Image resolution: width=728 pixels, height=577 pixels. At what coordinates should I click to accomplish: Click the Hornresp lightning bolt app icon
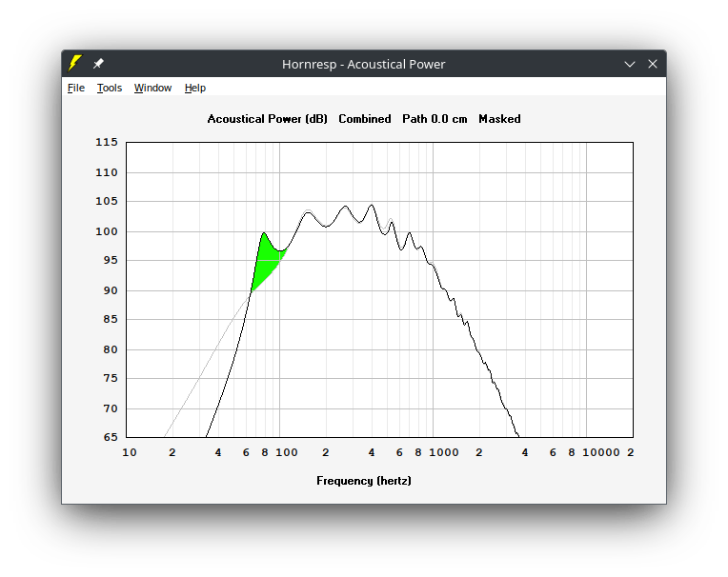(75, 64)
